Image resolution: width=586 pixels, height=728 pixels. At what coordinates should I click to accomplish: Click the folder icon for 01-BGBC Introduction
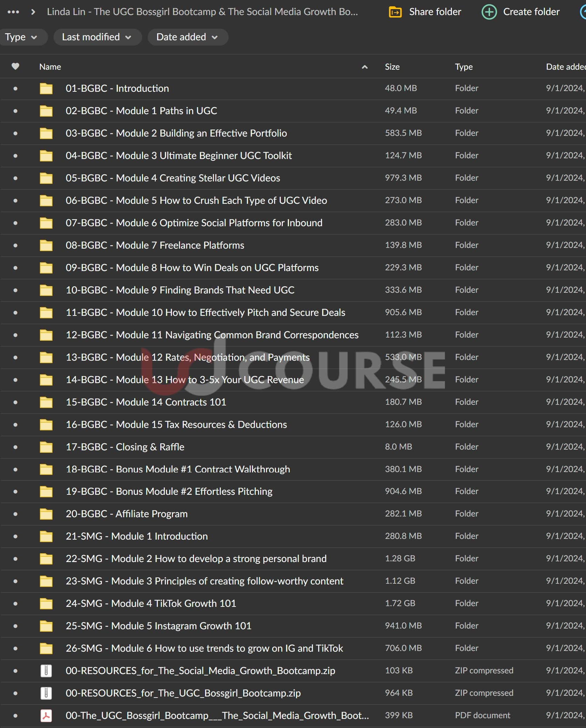pos(46,89)
